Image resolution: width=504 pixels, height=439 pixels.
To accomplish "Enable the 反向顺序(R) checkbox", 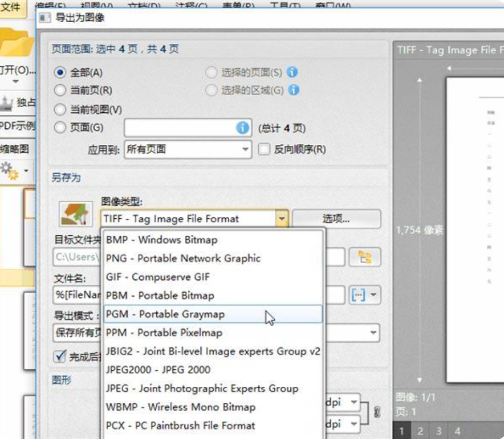I will click(x=264, y=149).
